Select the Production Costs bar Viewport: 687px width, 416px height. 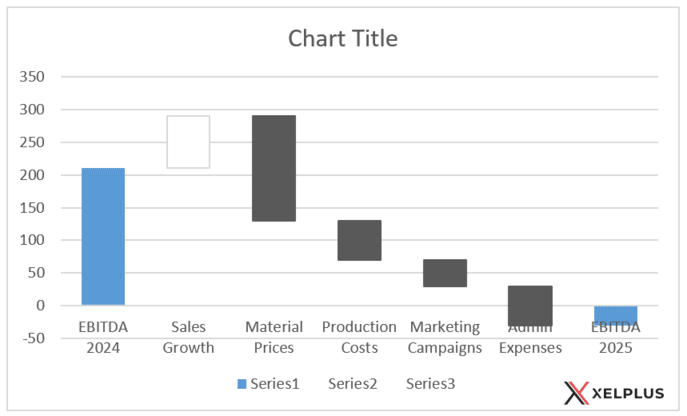pyautogui.click(x=359, y=240)
